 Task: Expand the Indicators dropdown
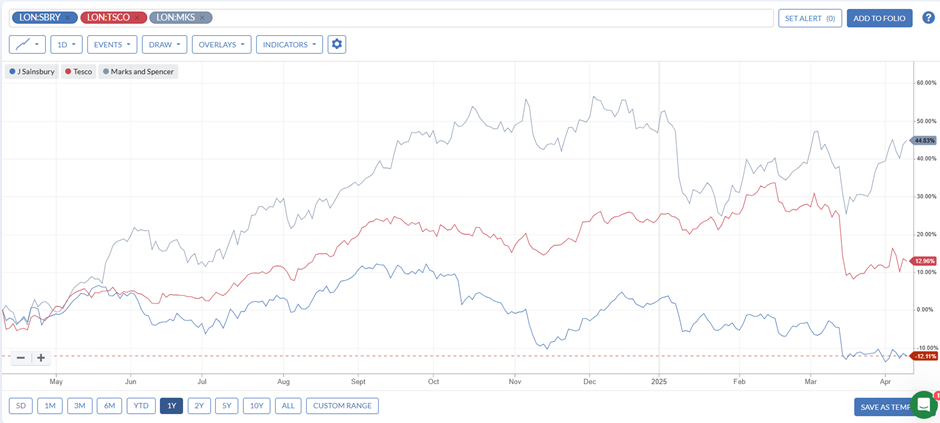click(x=289, y=44)
